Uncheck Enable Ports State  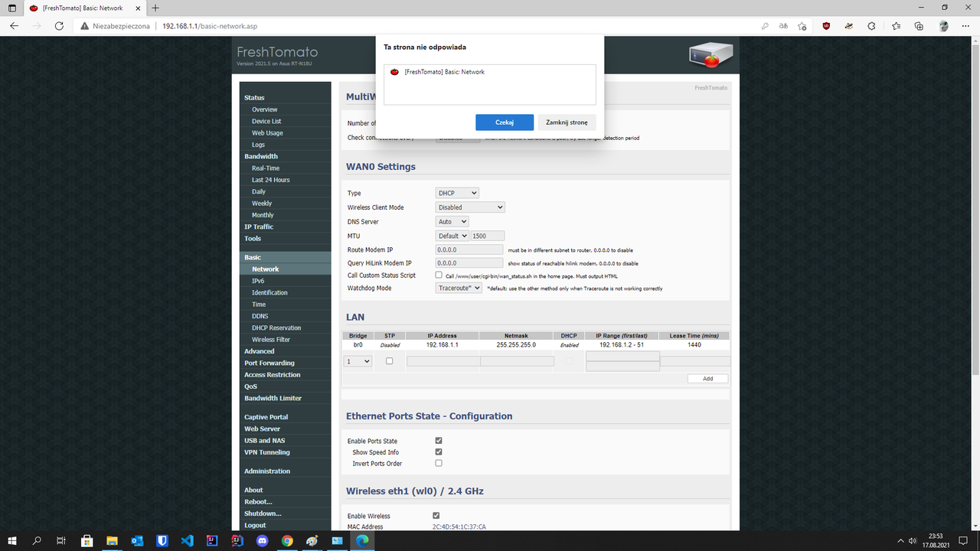tap(439, 441)
